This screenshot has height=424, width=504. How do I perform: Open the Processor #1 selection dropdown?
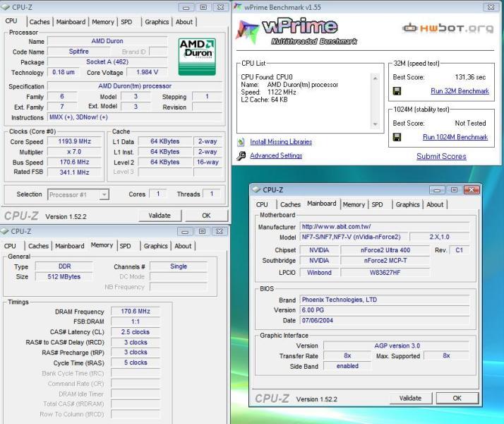click(x=104, y=194)
